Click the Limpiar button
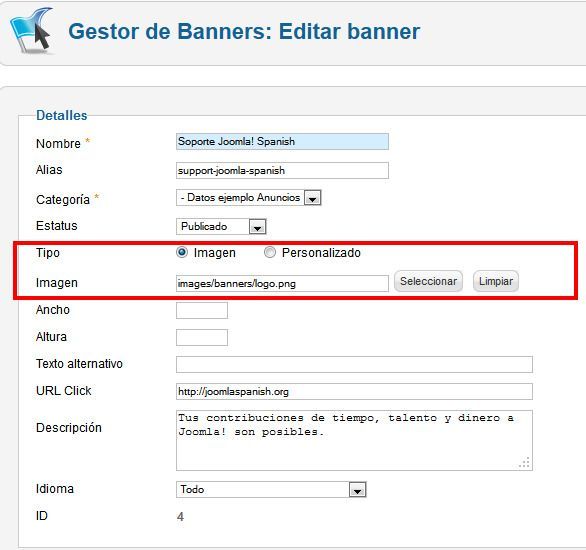This screenshot has width=586, height=550. coord(496,281)
